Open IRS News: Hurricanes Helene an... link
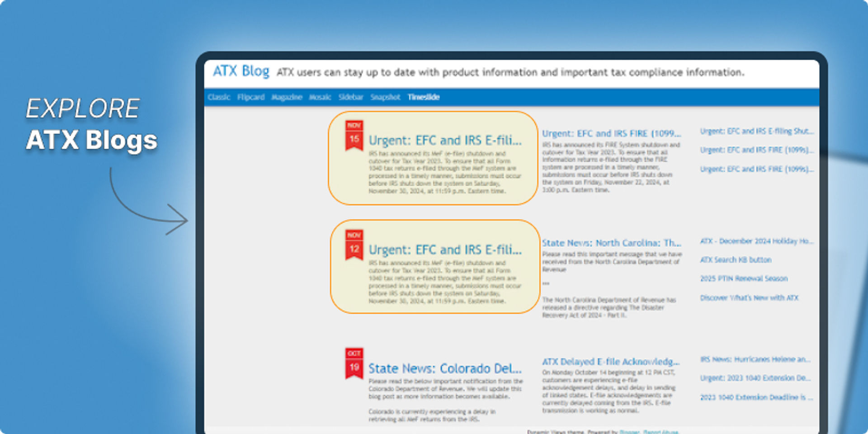 click(755, 359)
